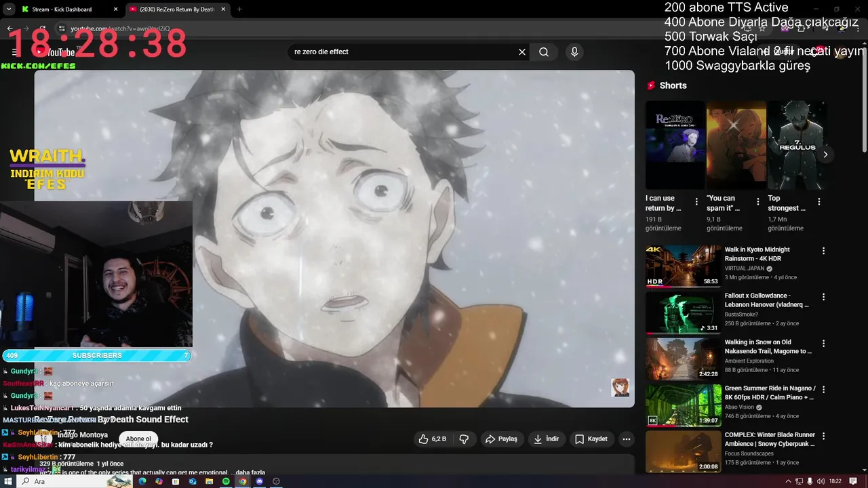The height and width of the screenshot is (488, 868).
Task: Open options for Walk in Kyoto video
Action: [824, 251]
